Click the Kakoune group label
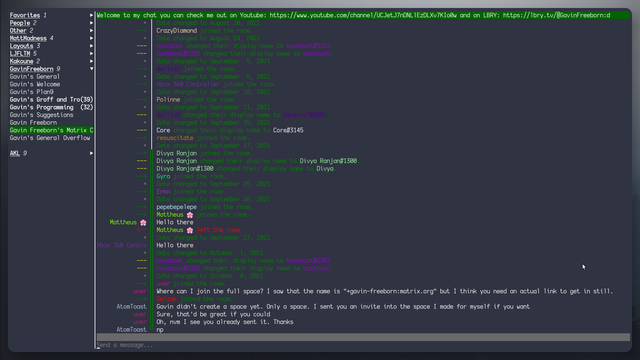The width and height of the screenshot is (640, 360). tap(22, 61)
